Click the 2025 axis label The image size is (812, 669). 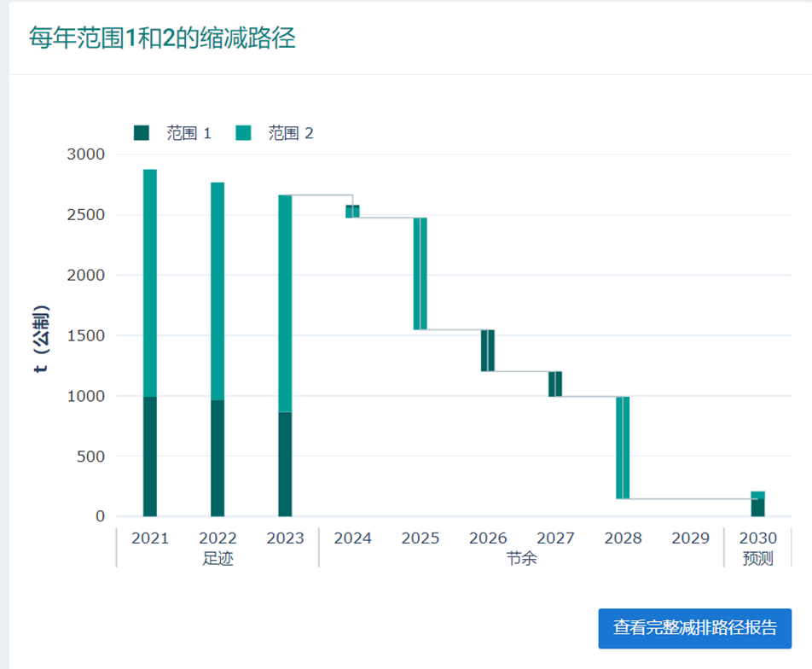coord(420,538)
